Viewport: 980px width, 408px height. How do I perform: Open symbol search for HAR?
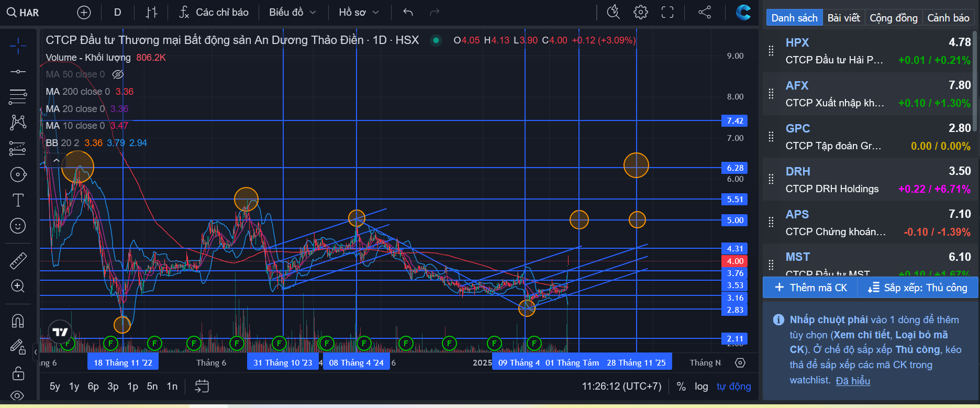tap(24, 13)
